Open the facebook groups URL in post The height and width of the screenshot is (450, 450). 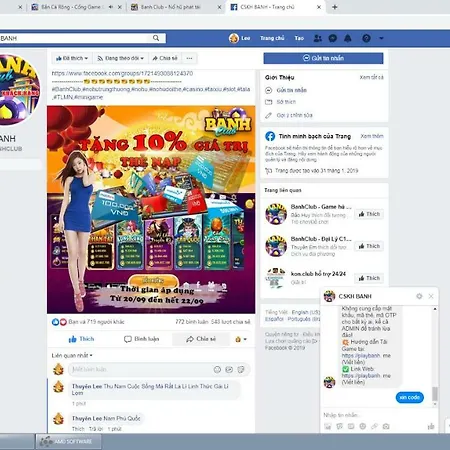pyautogui.click(x=122, y=73)
